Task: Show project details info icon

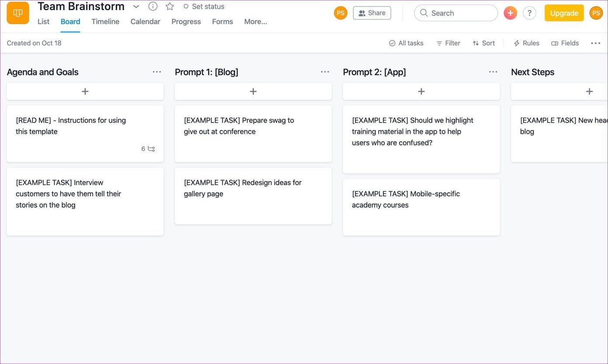Action: pos(153,7)
